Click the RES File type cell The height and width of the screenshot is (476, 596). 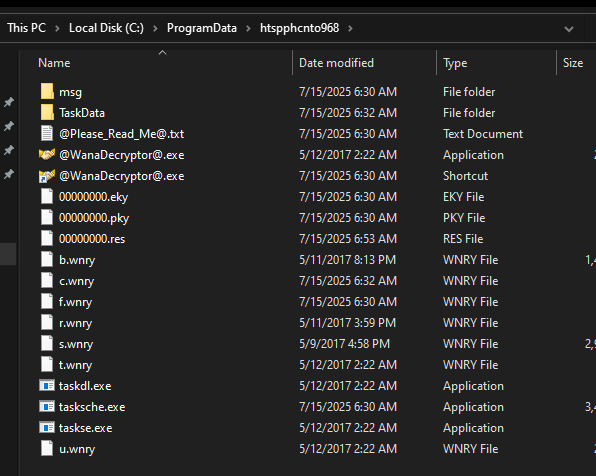point(463,239)
